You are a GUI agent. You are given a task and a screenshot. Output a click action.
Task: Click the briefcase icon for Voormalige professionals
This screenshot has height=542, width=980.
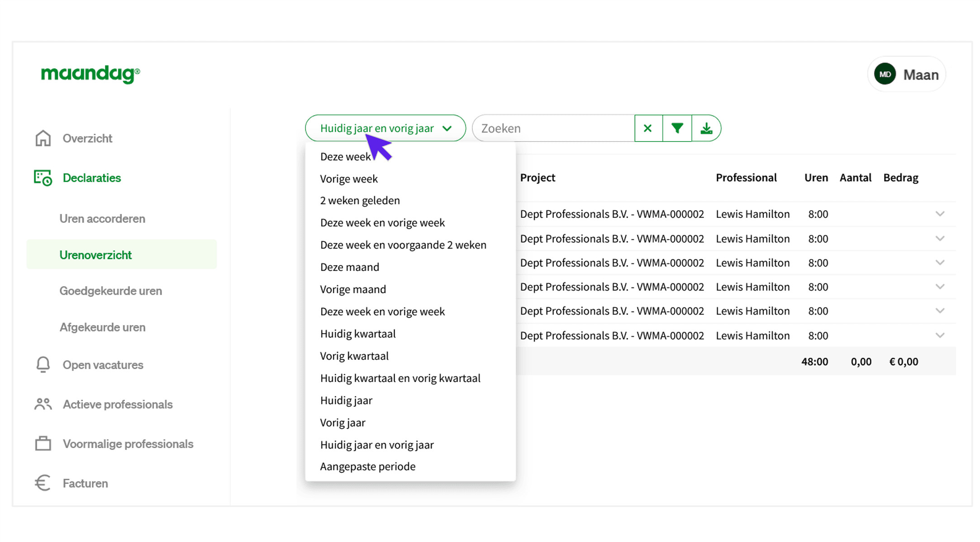coord(43,443)
